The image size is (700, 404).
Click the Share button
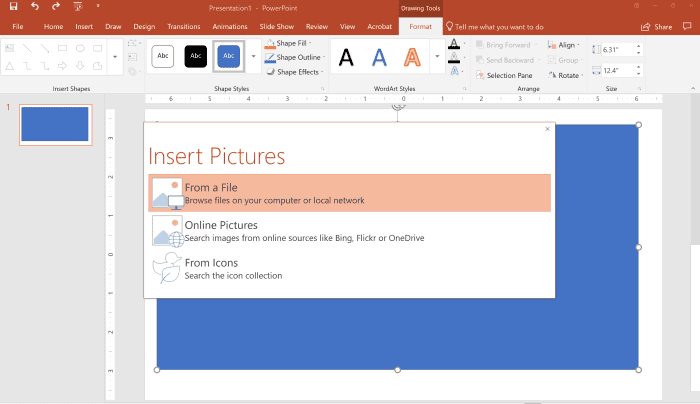click(x=656, y=27)
